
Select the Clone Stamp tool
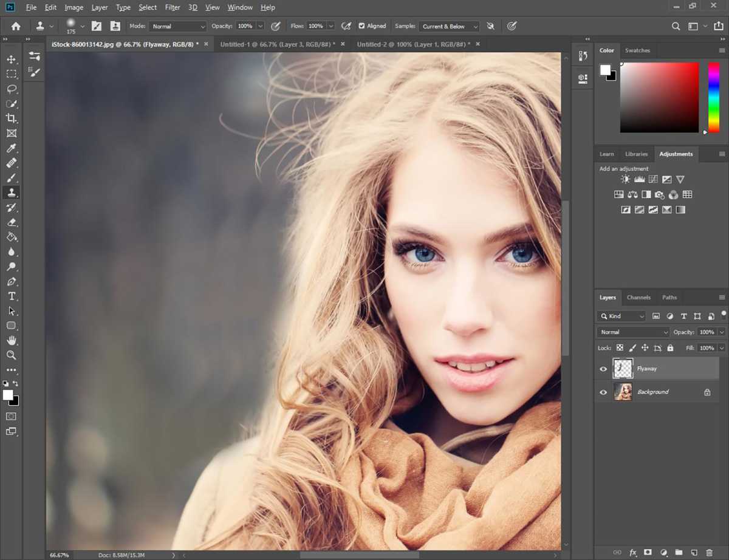(12, 193)
